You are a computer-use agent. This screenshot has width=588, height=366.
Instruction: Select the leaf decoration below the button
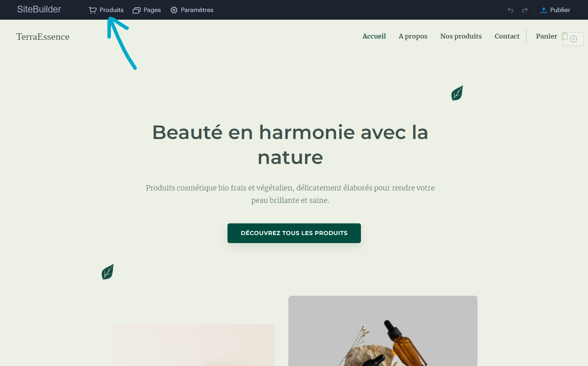(107, 272)
